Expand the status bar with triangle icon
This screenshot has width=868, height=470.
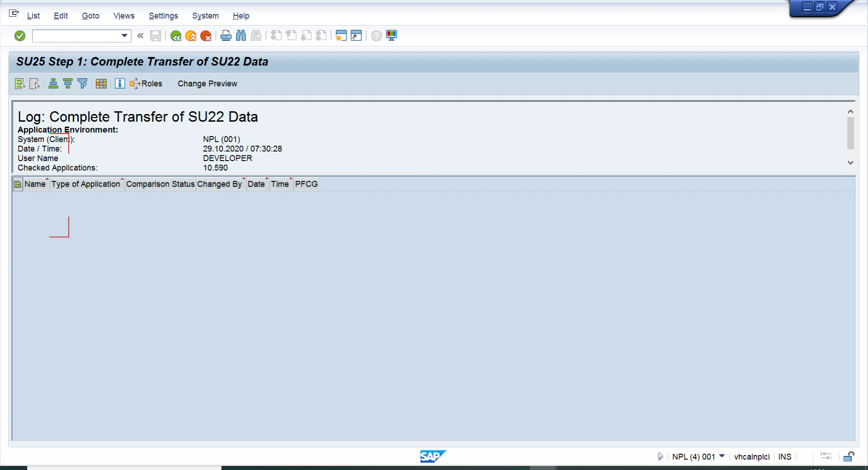coord(660,456)
